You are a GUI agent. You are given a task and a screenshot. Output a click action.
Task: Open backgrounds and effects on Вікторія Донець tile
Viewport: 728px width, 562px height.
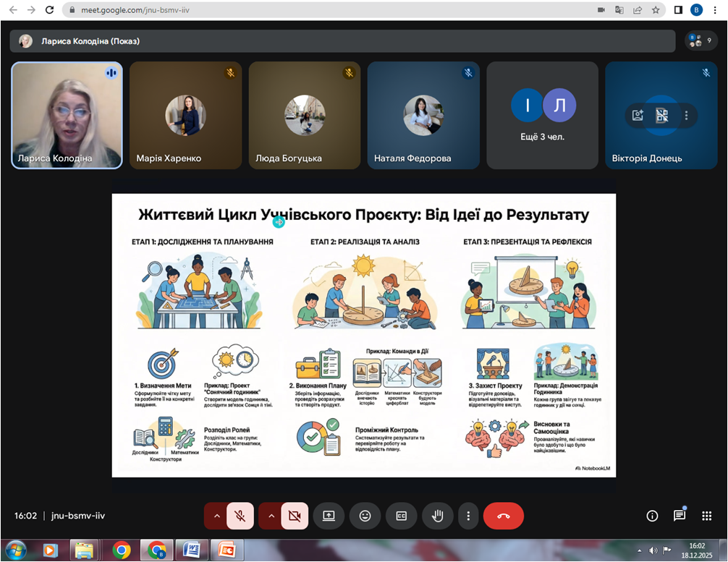point(638,115)
